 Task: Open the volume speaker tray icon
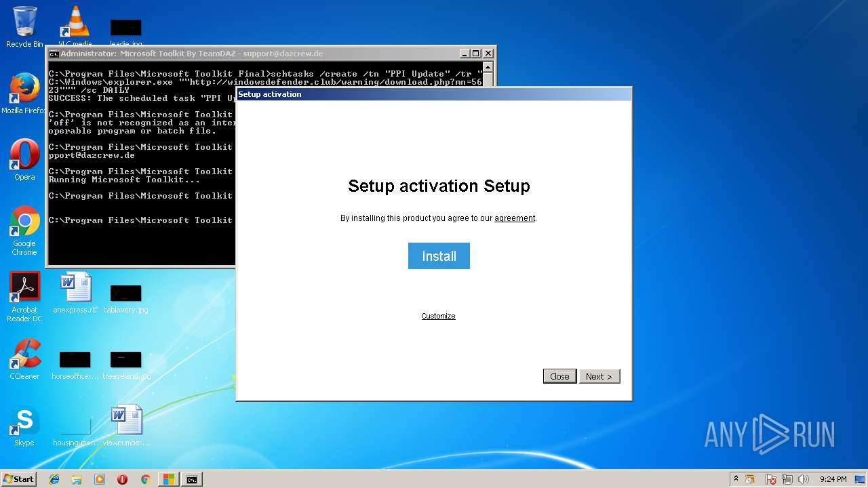(804, 479)
